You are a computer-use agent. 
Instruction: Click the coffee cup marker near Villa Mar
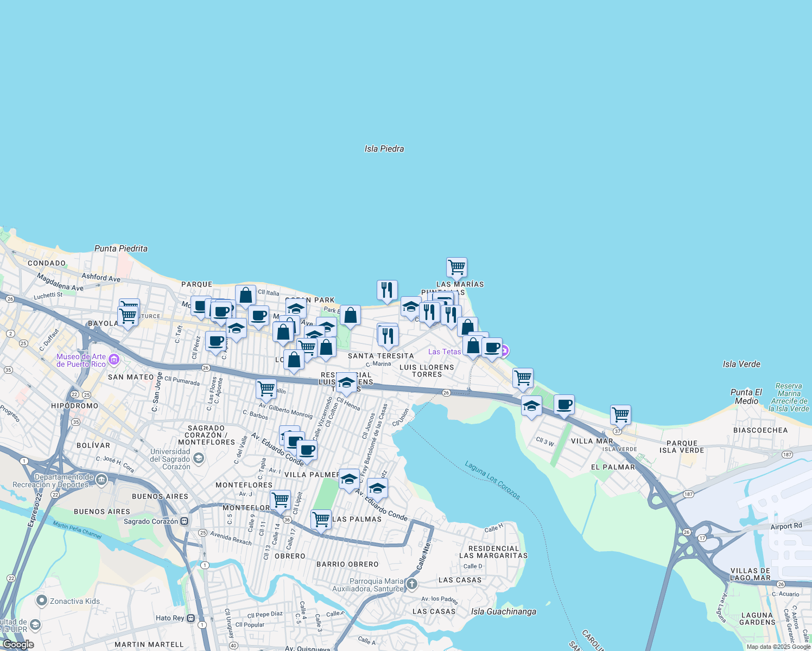tap(564, 404)
